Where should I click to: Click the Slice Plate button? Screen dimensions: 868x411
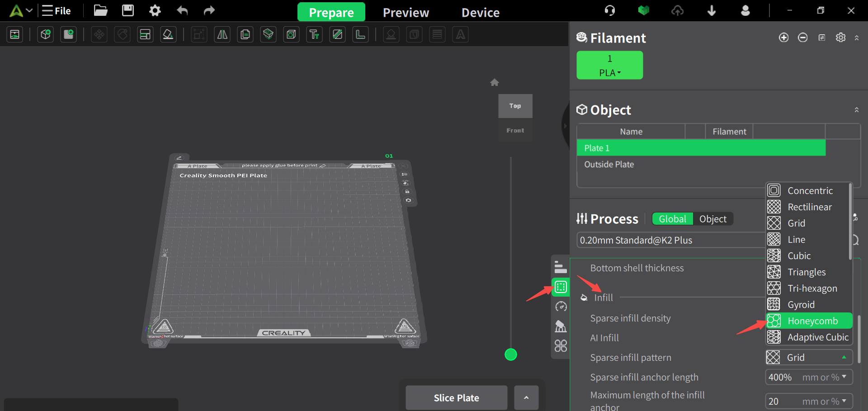click(456, 398)
